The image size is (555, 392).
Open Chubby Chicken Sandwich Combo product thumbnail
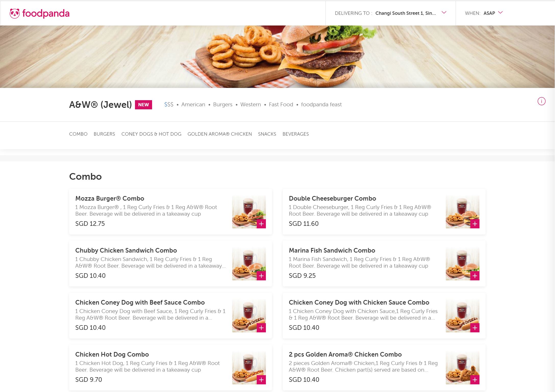click(x=249, y=264)
